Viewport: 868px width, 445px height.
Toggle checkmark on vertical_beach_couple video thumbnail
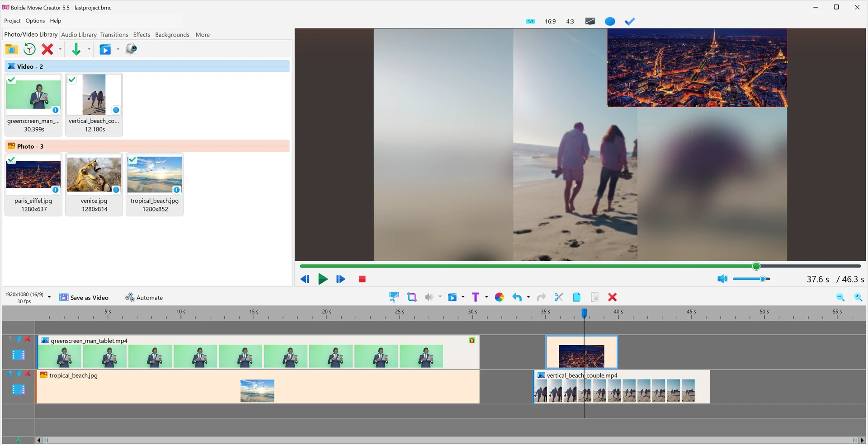[x=72, y=80]
